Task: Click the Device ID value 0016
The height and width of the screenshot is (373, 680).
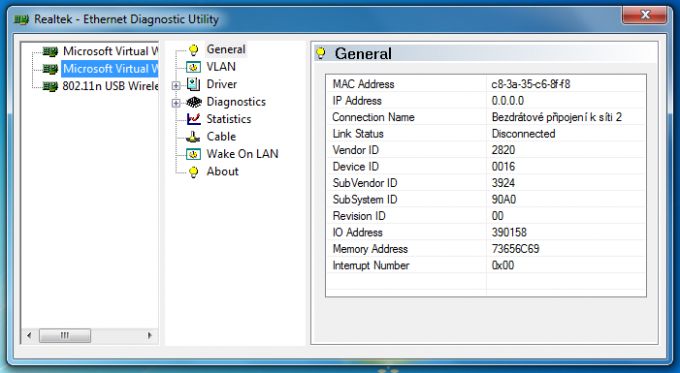Action: [503, 167]
